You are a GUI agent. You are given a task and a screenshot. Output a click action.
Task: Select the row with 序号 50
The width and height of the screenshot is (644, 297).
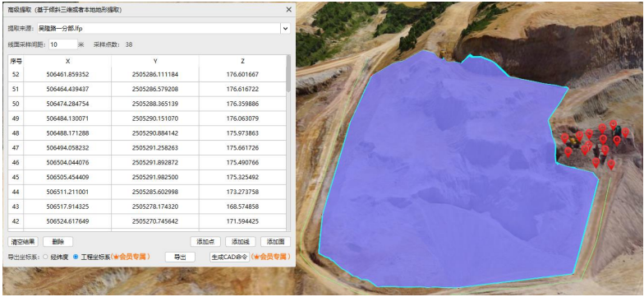147,104
